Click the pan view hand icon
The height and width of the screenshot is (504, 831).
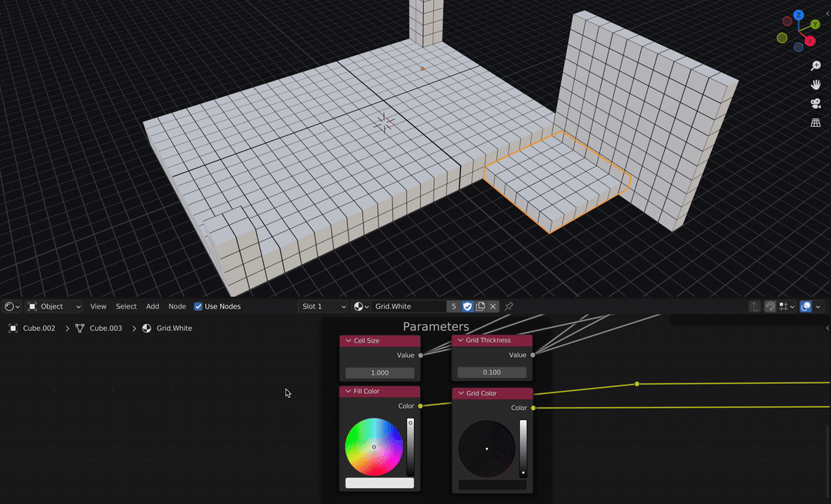[x=816, y=85]
